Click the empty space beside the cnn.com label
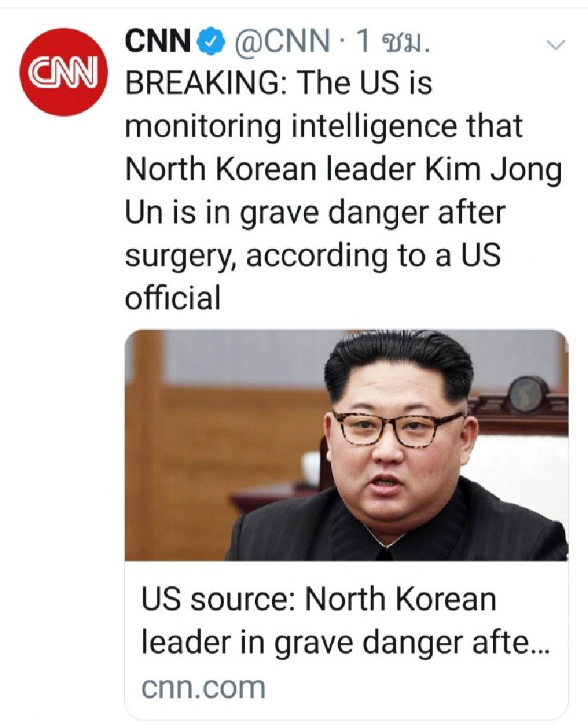The image size is (588, 725). (416, 688)
